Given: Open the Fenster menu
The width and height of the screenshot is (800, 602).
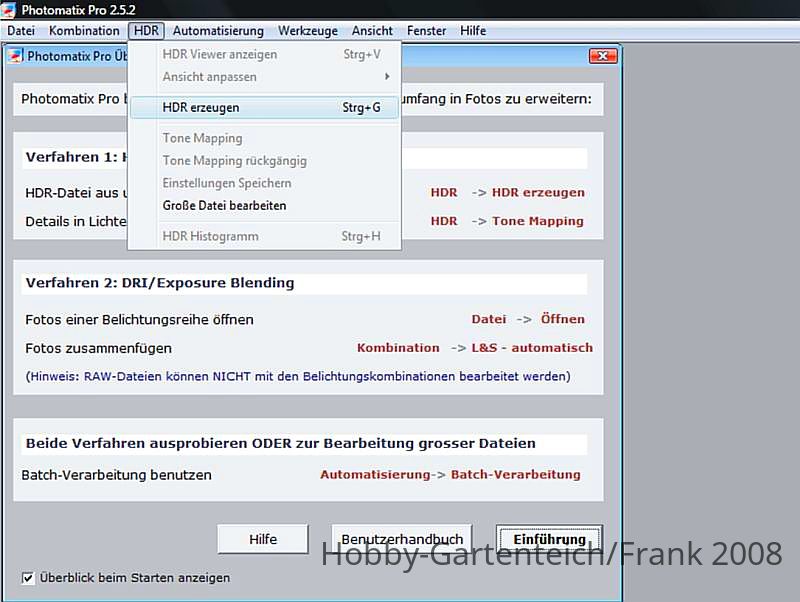Looking at the screenshot, I should (x=426, y=31).
